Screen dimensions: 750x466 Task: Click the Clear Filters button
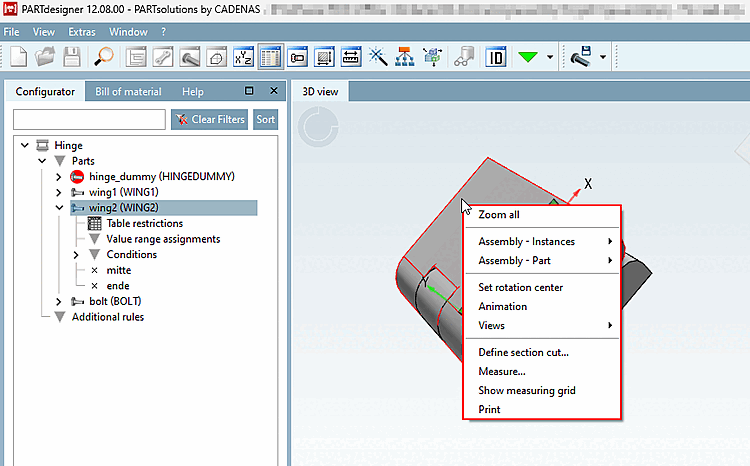[210, 119]
